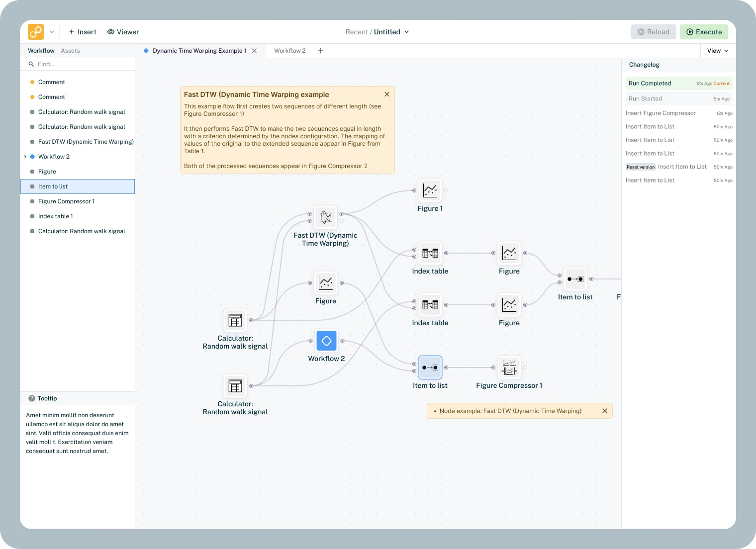This screenshot has height=549, width=756.
Task: Select the Item to list node near right edge
Action: (x=575, y=279)
